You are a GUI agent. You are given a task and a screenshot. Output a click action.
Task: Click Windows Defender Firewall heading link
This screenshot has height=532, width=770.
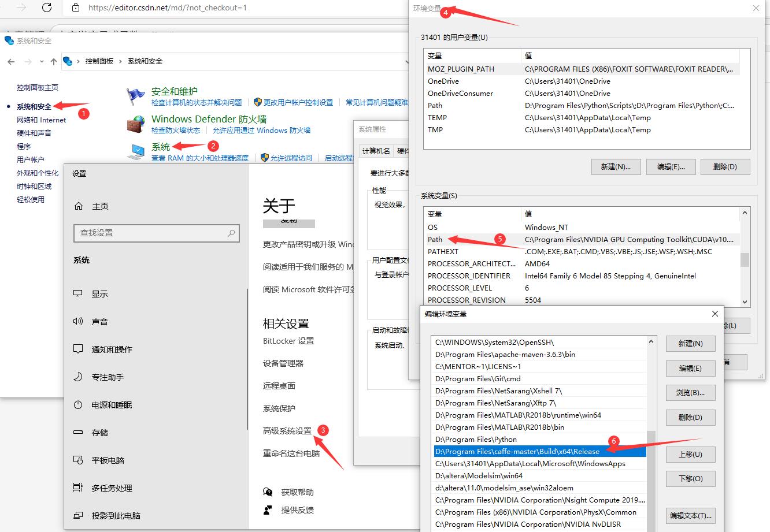coord(209,119)
